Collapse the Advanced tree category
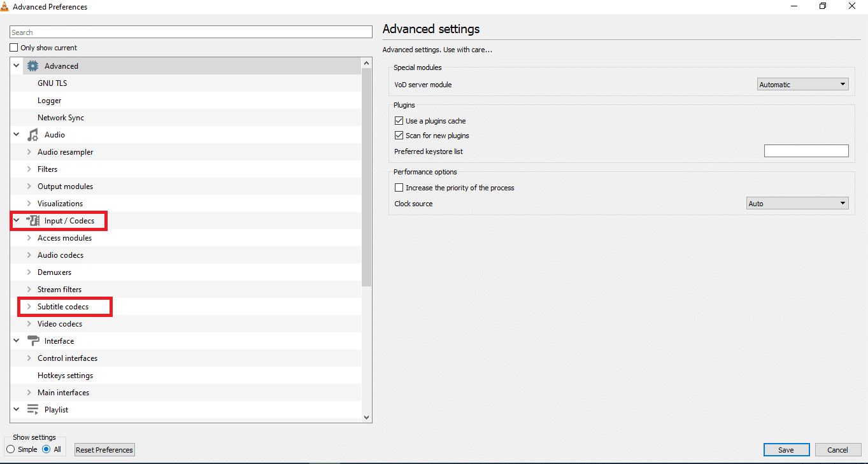Image resolution: width=868 pixels, height=464 pixels. click(x=17, y=66)
